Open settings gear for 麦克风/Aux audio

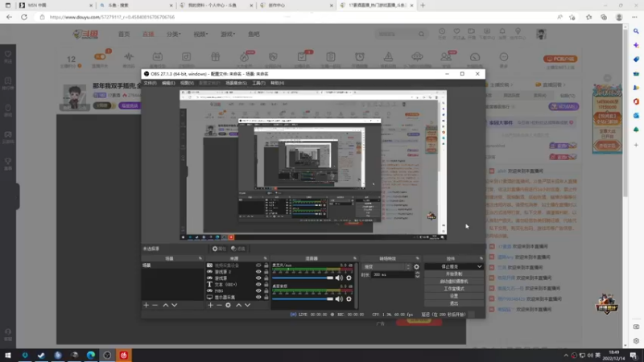[349, 278]
